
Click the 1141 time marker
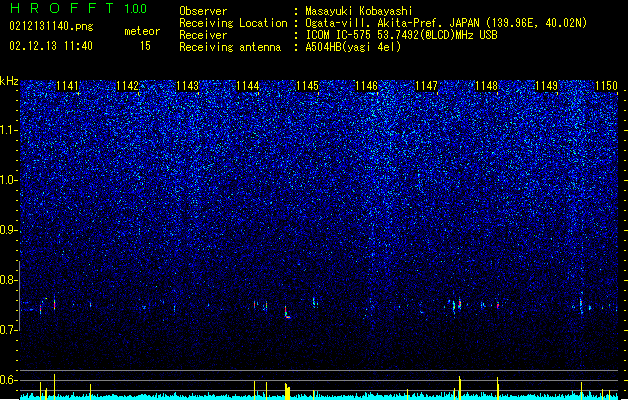67,86
